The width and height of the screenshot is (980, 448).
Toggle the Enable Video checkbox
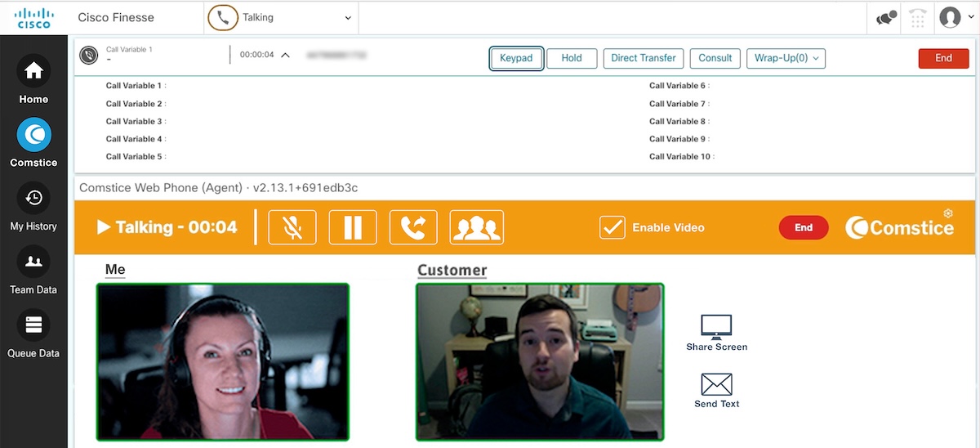tap(612, 227)
